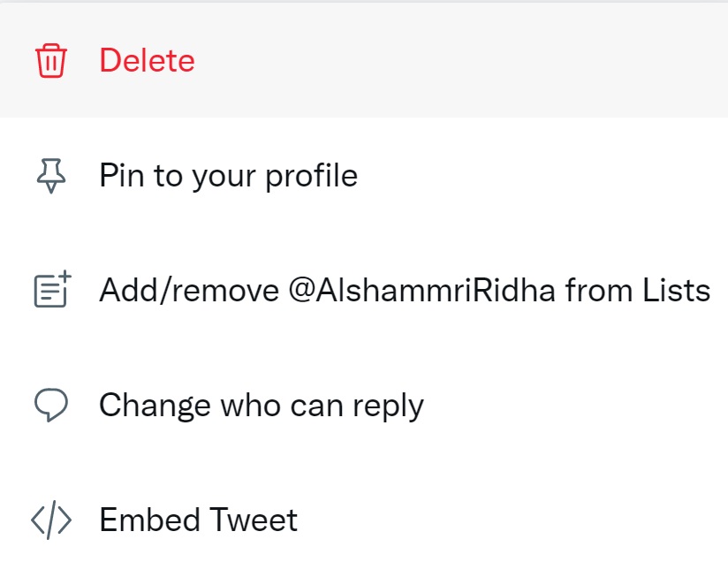Click the red trash can icon
The height and width of the screenshot is (562, 728).
point(51,61)
